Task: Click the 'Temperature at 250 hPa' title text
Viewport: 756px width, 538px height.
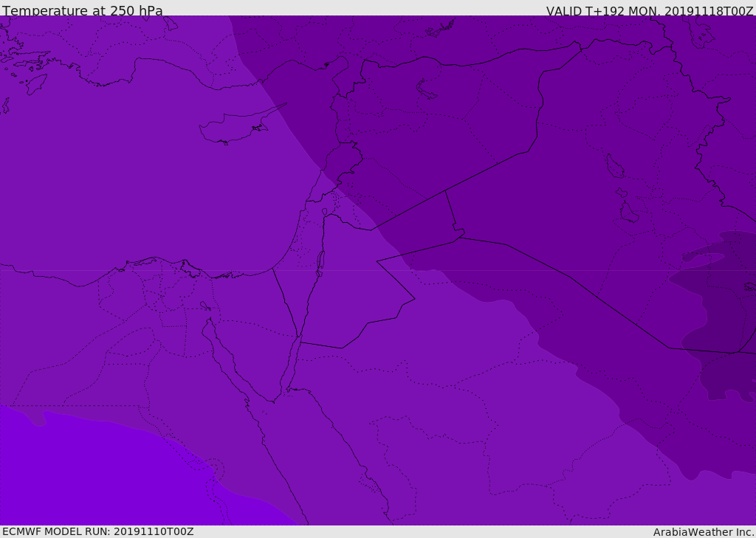Action: pos(83,10)
